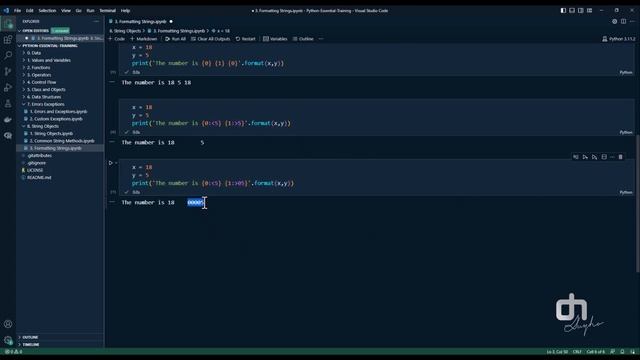Click the CRLF line-ending status bar entry
This screenshot has width=640, height=360.
pos(577,351)
